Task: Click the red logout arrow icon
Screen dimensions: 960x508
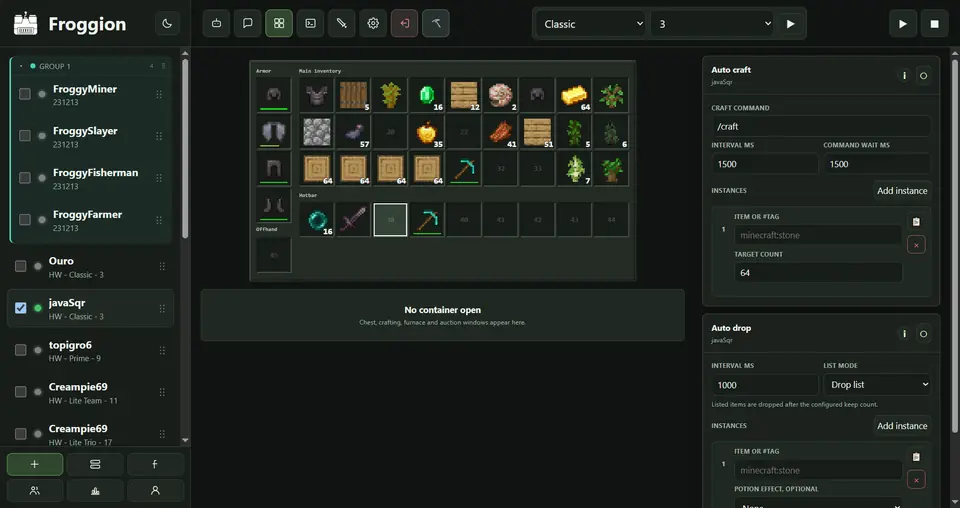Action: (404, 23)
